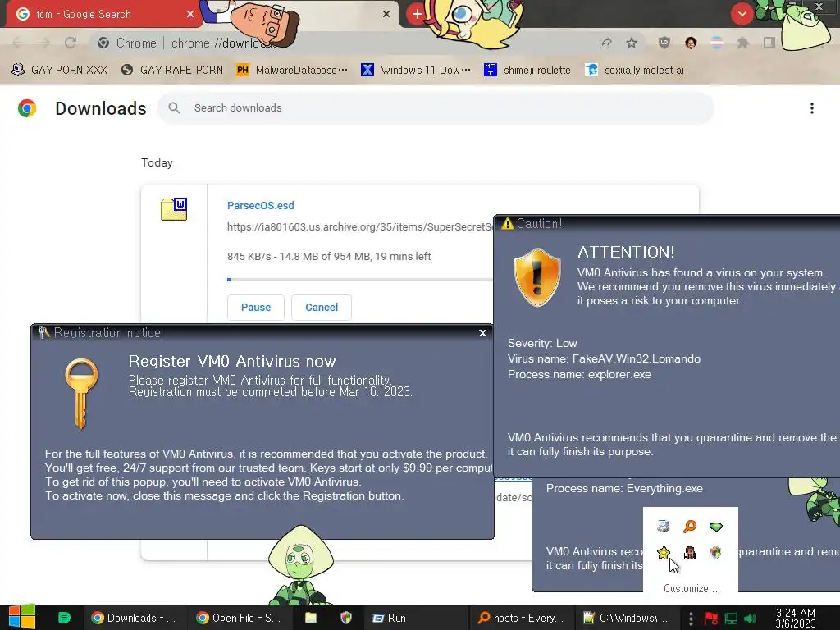
Task: Open the Windows Start menu
Action: pos(22,618)
